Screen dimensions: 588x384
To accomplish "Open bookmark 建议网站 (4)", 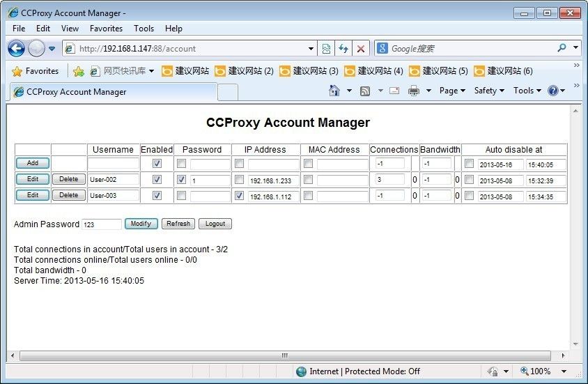I will (374, 71).
